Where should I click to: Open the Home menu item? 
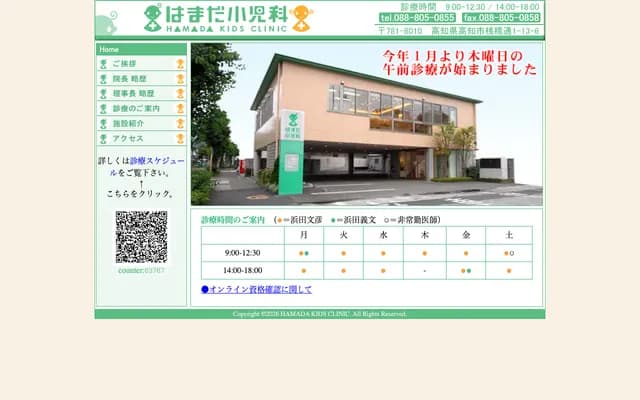pyautogui.click(x=141, y=49)
